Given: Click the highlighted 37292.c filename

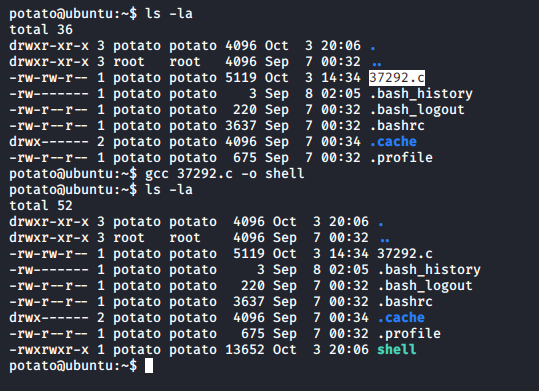Looking at the screenshot, I should coord(397,77).
